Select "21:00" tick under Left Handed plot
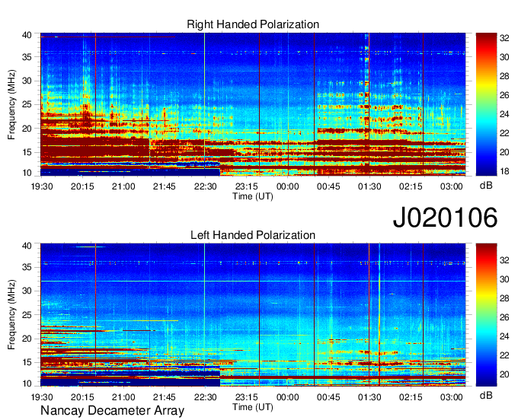Screen dimensions: 518x420 (123, 397)
